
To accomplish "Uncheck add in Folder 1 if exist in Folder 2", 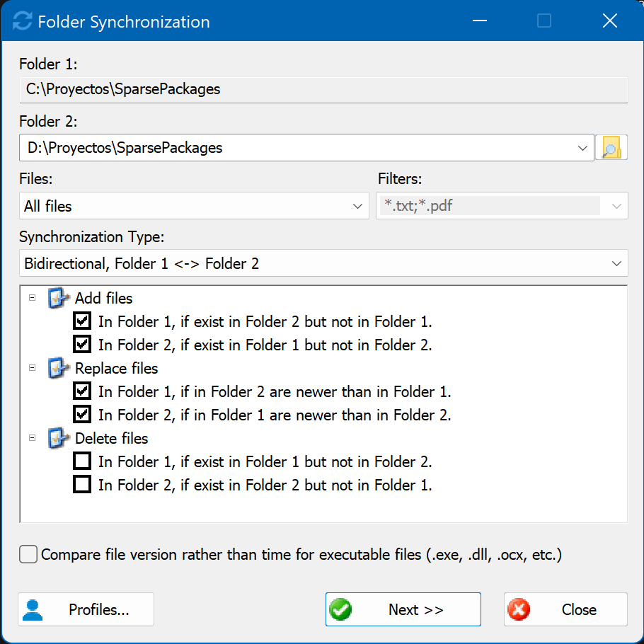I will (x=82, y=321).
